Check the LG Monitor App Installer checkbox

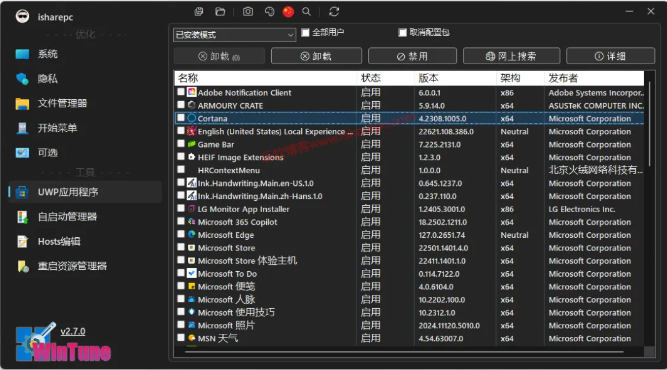coord(181,208)
